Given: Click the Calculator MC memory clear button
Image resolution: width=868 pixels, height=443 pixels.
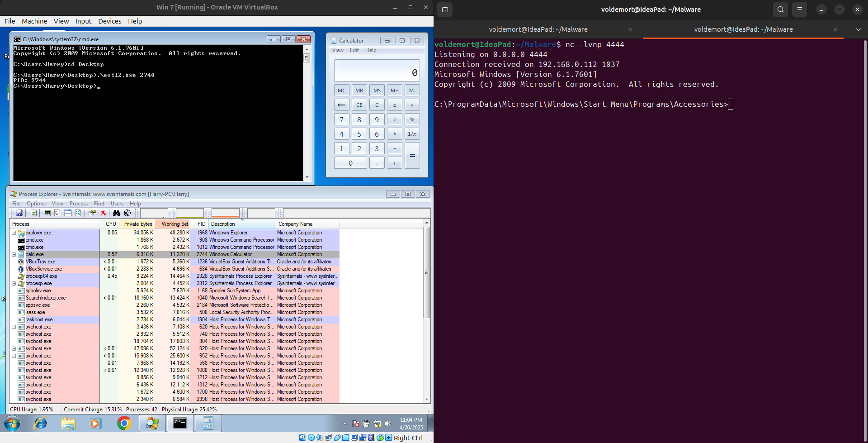Looking at the screenshot, I should 342,91.
